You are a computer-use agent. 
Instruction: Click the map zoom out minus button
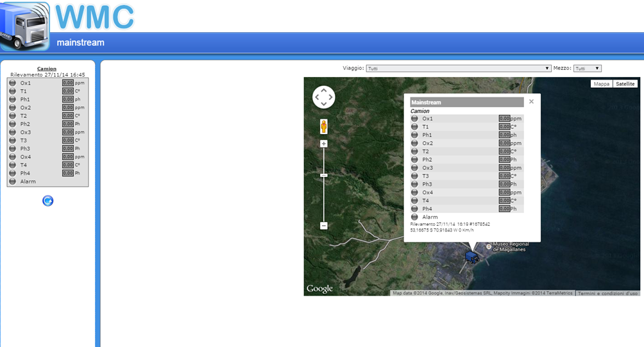[324, 225]
